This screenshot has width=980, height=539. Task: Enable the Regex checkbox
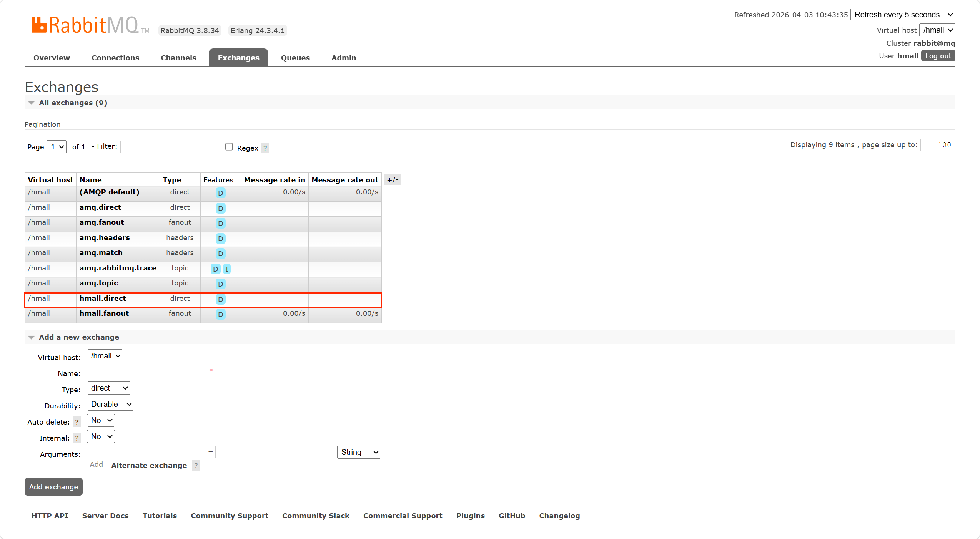(229, 147)
